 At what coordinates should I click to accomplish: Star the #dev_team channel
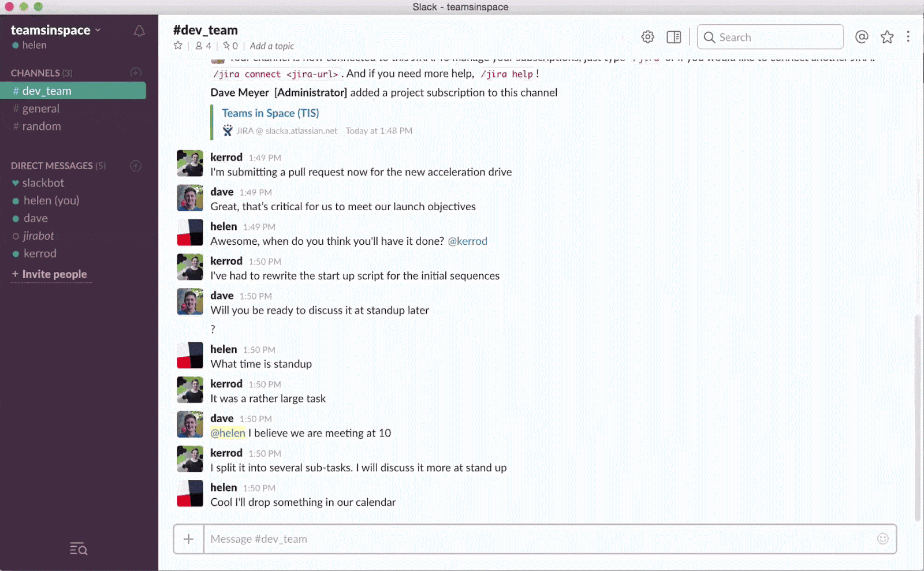178,46
